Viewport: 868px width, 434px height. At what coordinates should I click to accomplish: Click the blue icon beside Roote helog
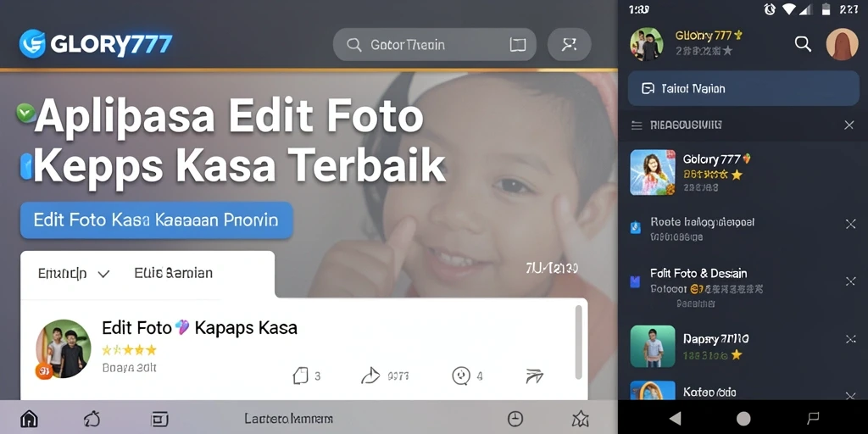coord(636,227)
